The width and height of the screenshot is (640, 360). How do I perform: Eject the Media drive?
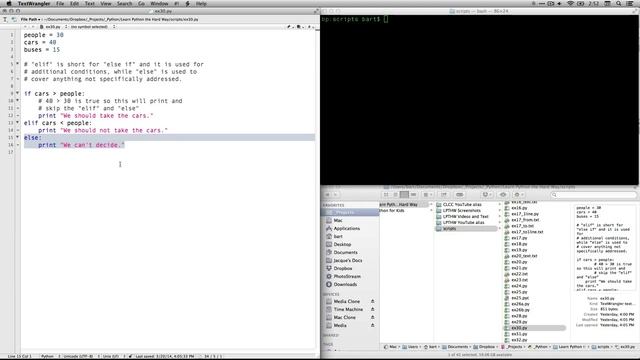pos(372,325)
